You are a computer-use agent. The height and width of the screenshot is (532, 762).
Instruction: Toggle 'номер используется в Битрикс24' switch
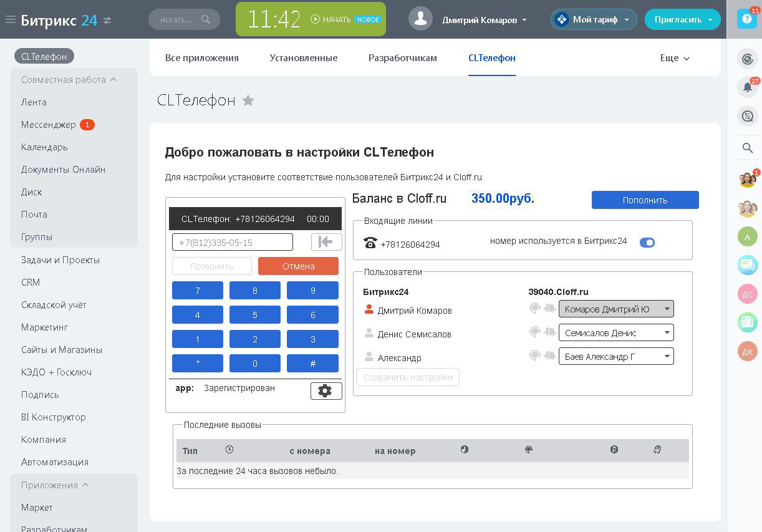tap(647, 243)
